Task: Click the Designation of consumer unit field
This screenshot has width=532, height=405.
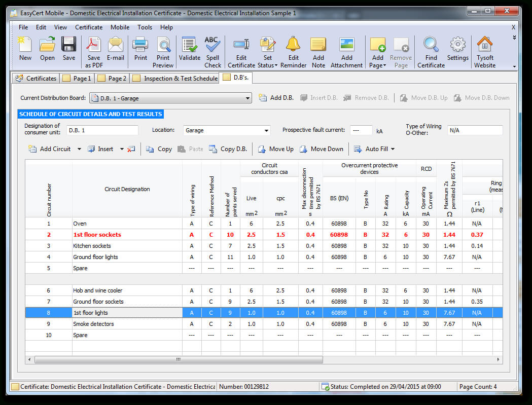Action: [x=102, y=130]
